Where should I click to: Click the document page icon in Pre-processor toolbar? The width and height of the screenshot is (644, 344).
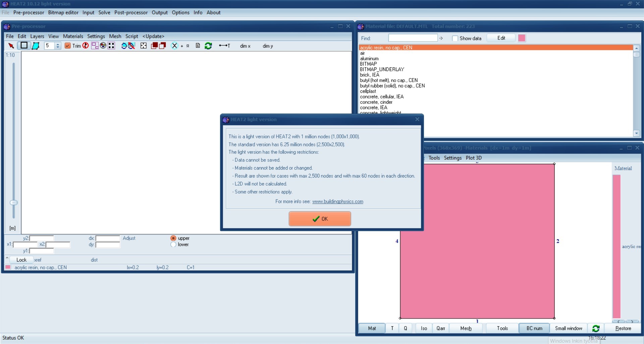[x=198, y=46]
